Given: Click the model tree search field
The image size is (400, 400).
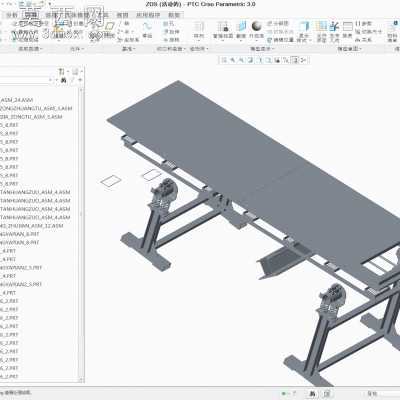Looking at the screenshot, I should click(x=25, y=80).
